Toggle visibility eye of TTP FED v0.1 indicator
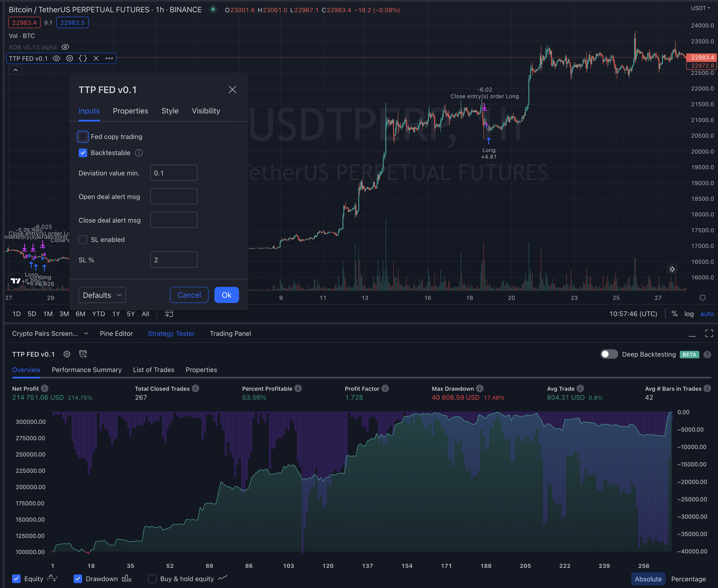Viewport: 718px width, 588px height. click(x=57, y=58)
